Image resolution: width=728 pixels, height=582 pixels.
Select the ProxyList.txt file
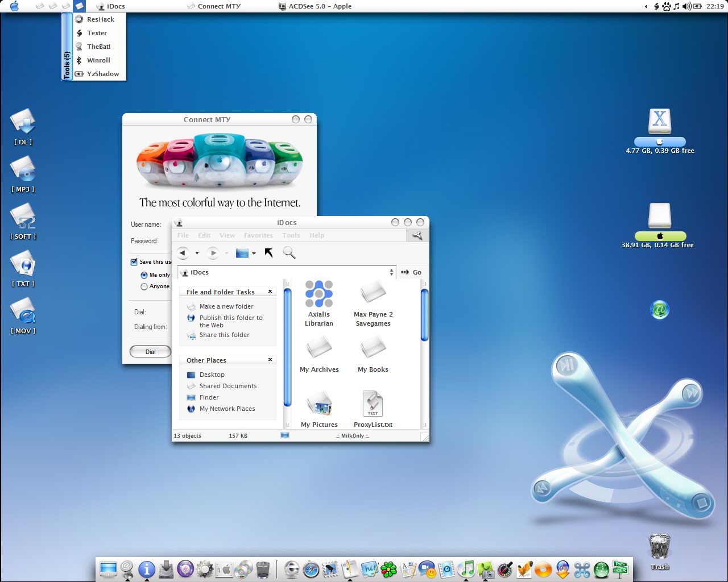point(373,409)
